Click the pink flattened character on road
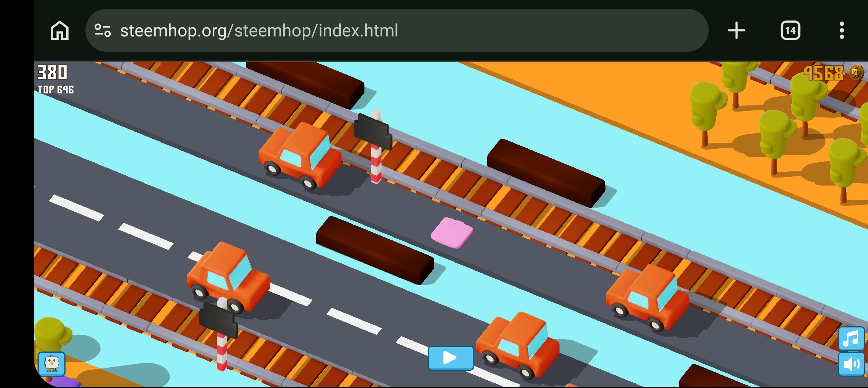 [x=452, y=233]
